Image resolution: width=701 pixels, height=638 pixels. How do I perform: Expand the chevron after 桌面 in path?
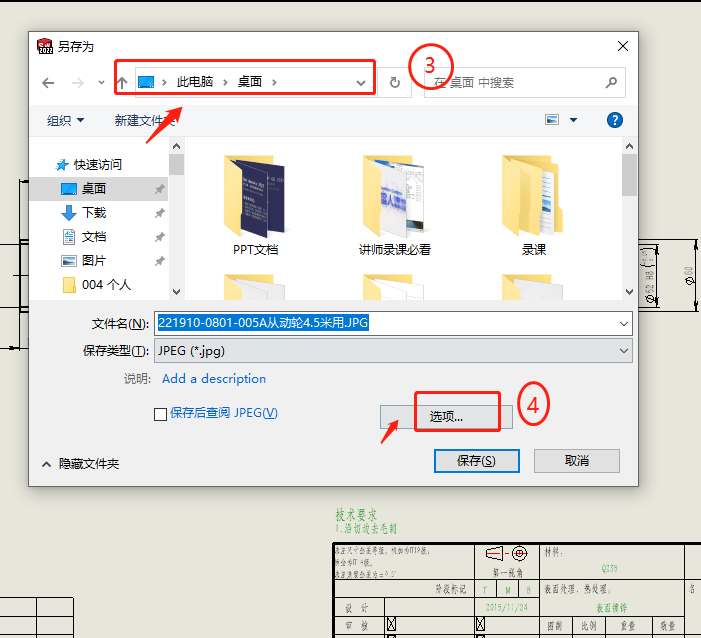tap(274, 82)
